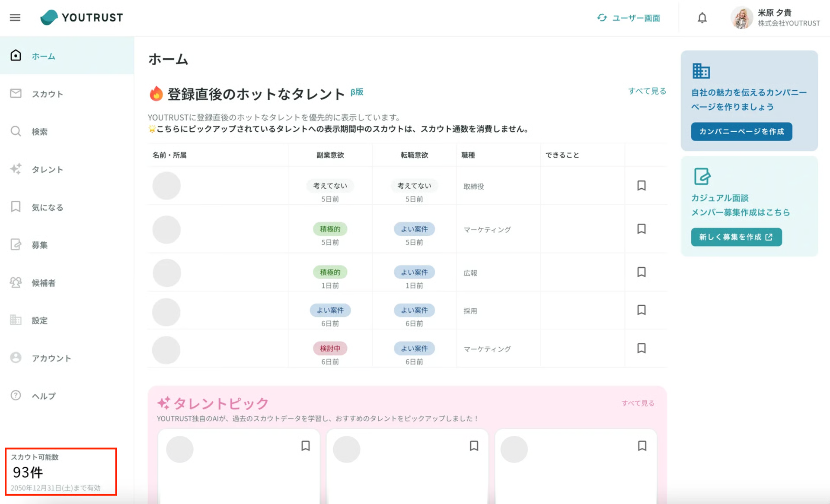Click the 気になる bookmark sidebar icon
Screen dimensions: 830x504
coord(16,207)
